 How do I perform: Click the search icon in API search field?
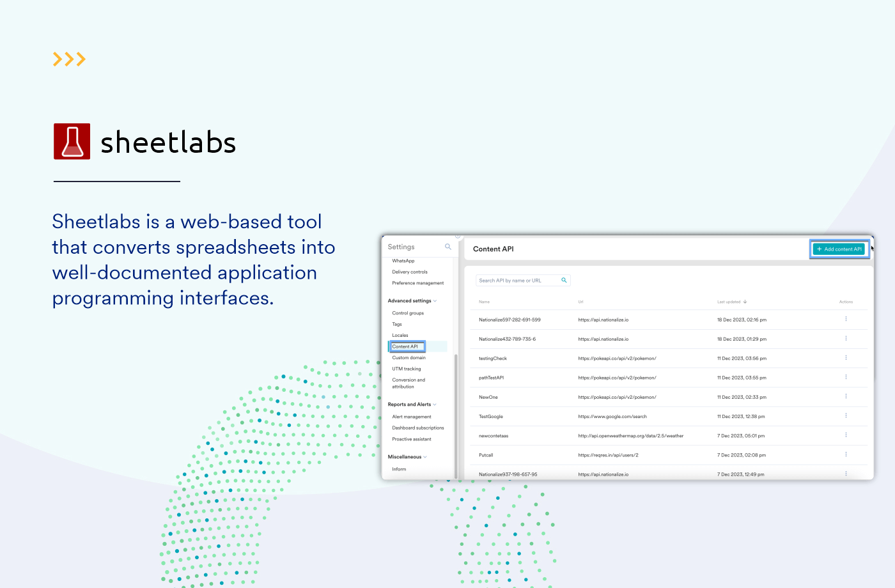564,280
